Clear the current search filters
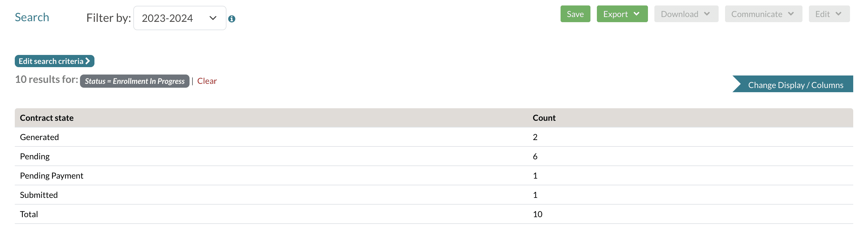Screen dimensions: 868x230 (207, 81)
